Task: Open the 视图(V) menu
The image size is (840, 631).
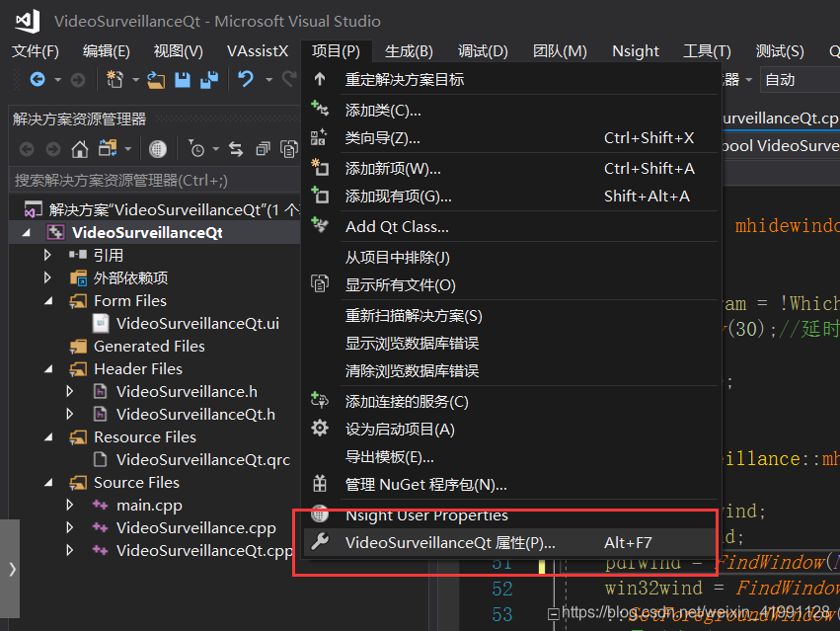Action: point(179,51)
